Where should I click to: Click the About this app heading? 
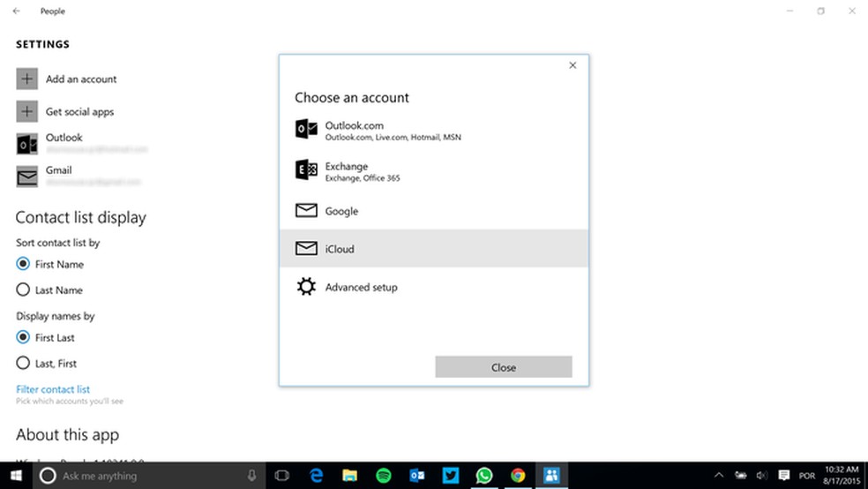68,435
